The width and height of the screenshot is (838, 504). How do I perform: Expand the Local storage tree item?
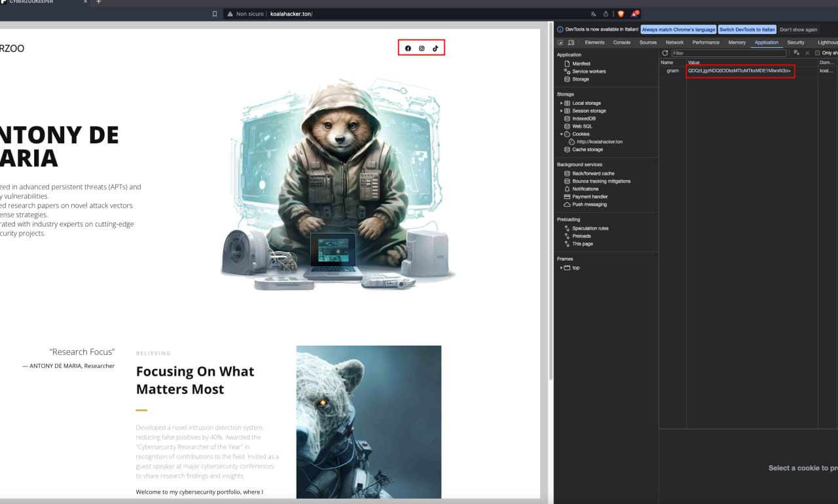[x=562, y=102]
